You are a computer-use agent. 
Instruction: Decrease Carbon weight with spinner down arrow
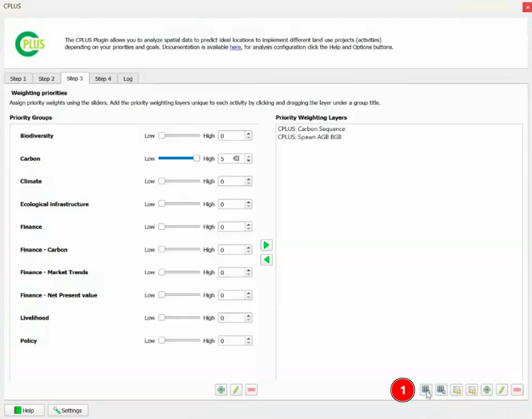click(x=248, y=161)
